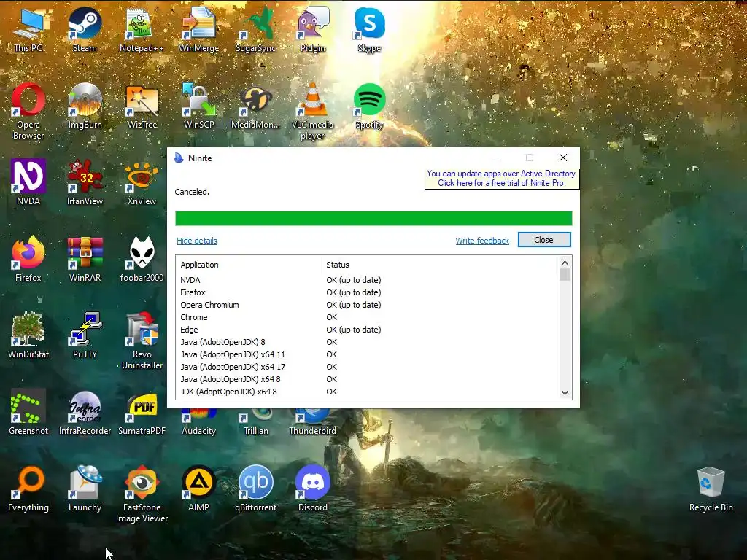The image size is (747, 560).
Task: Select the WizTree shortcut
Action: click(x=142, y=106)
